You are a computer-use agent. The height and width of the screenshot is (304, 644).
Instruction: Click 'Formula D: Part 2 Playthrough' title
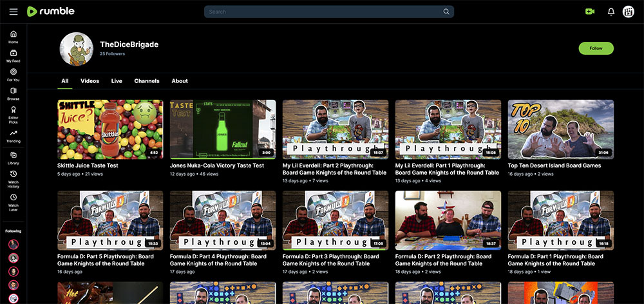(x=443, y=260)
